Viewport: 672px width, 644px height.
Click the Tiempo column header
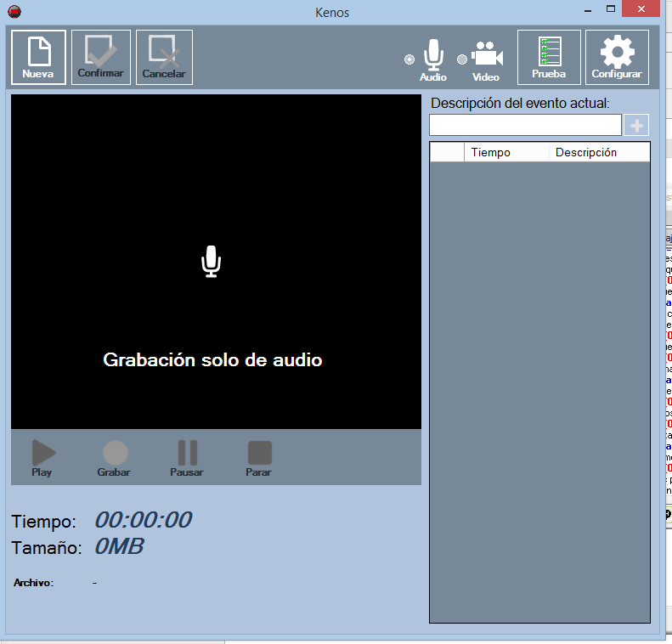coord(505,152)
